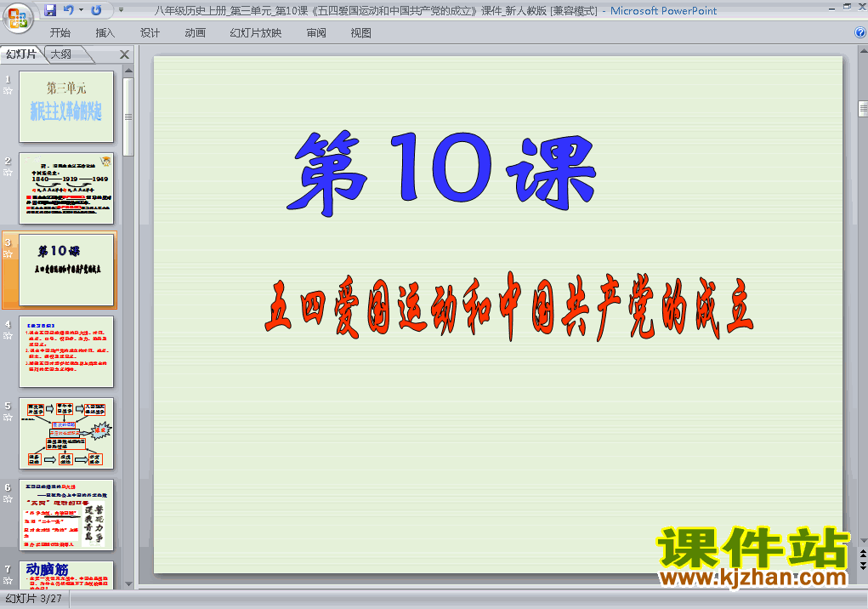Viewport: 868px width, 609px height.
Task: Select the red 五四爱国运动和中国共产党的成立 subtitle
Action: click(509, 305)
